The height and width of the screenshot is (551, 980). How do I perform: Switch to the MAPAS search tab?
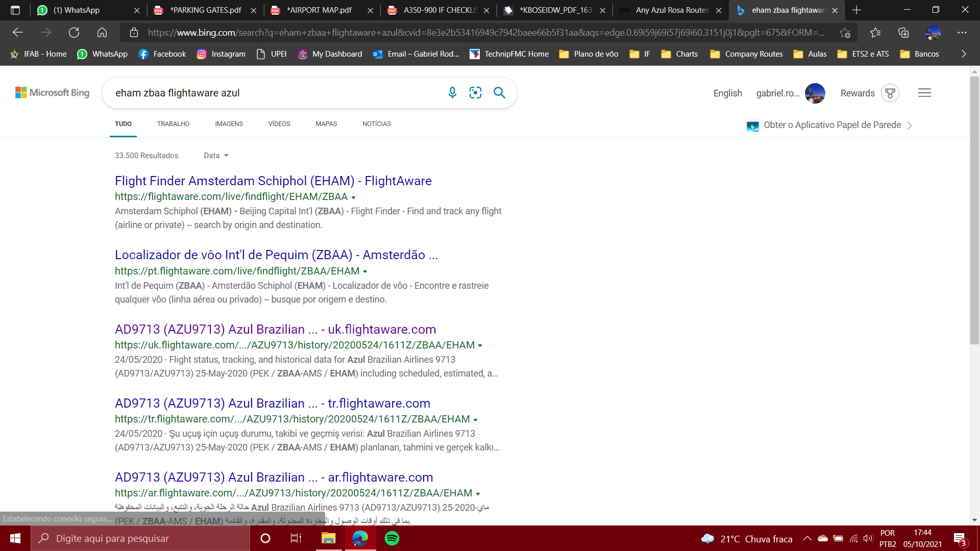coord(326,124)
